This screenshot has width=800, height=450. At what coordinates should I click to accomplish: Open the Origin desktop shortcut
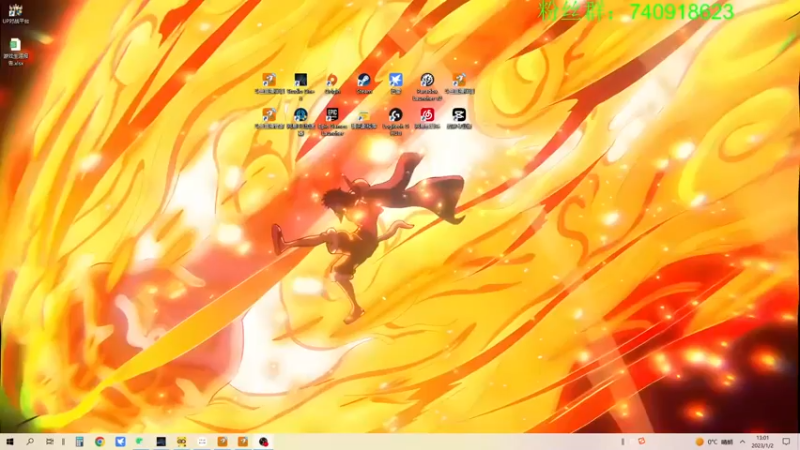pyautogui.click(x=332, y=83)
